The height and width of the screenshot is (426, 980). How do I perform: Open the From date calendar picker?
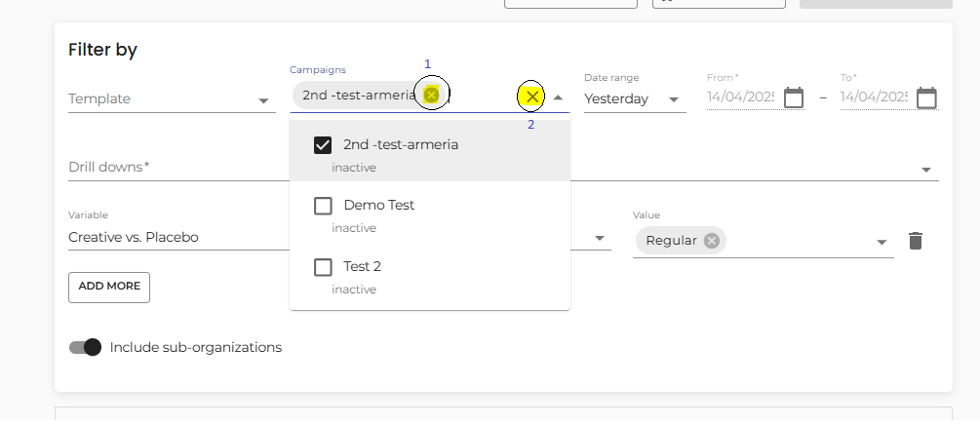click(x=794, y=97)
